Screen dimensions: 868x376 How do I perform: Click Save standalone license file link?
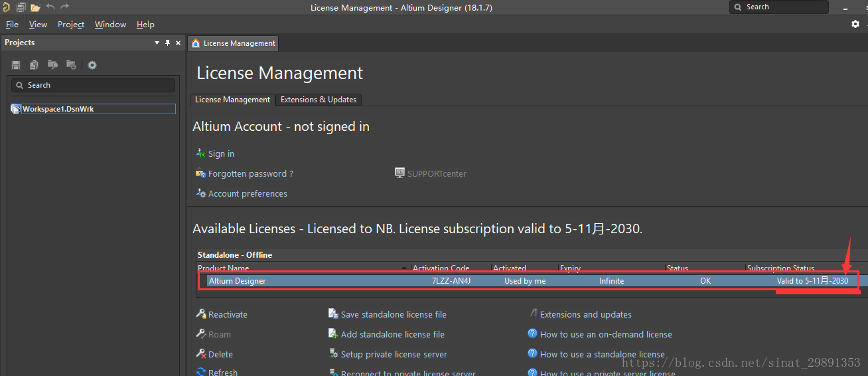pos(394,315)
